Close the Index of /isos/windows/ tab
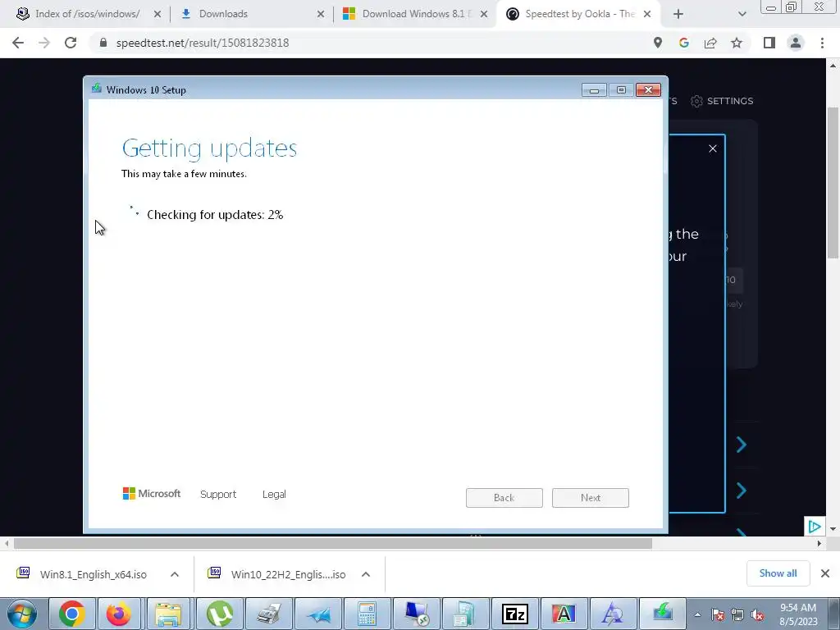 coord(157,15)
